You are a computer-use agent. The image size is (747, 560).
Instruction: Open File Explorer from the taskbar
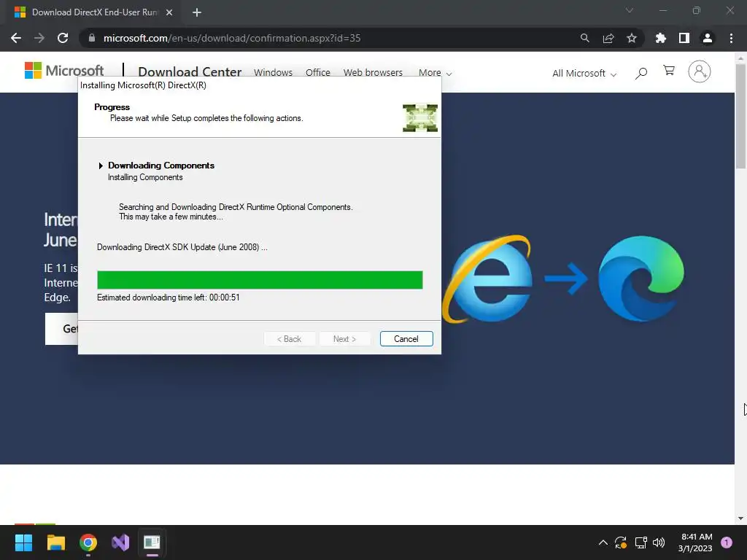pyautogui.click(x=55, y=542)
